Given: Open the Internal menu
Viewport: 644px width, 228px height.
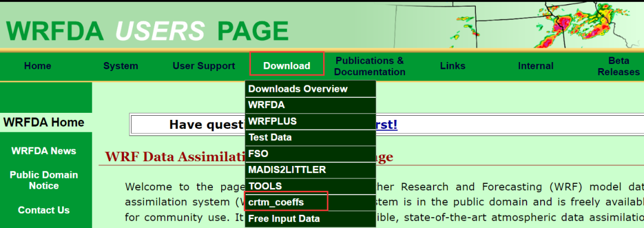Looking at the screenshot, I should [535, 66].
